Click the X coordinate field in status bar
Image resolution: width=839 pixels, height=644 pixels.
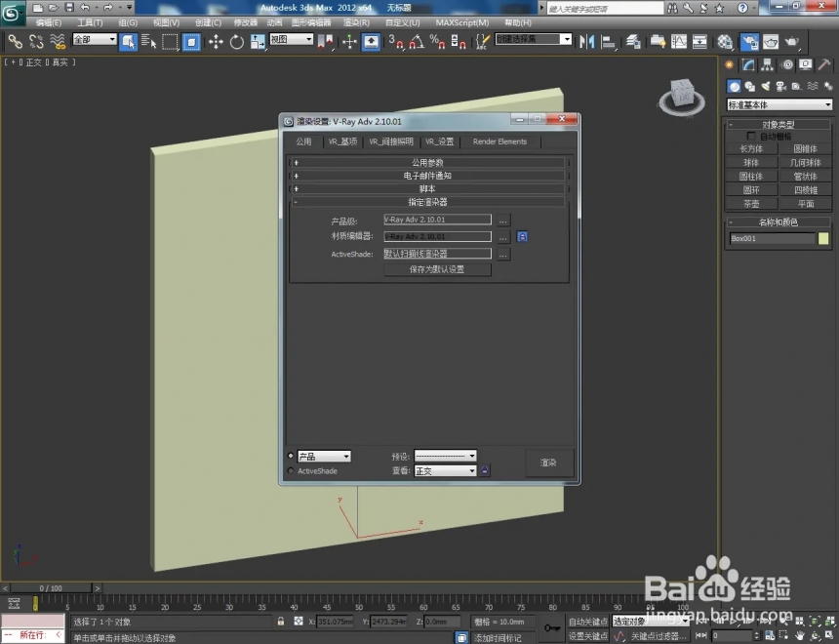click(x=335, y=622)
